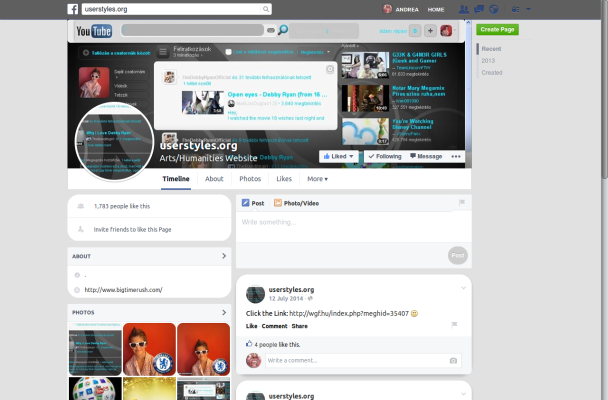Viewport: 608px width, 400px height.
Task: Jump to 2013 in timeline sidebar
Action: (x=488, y=61)
